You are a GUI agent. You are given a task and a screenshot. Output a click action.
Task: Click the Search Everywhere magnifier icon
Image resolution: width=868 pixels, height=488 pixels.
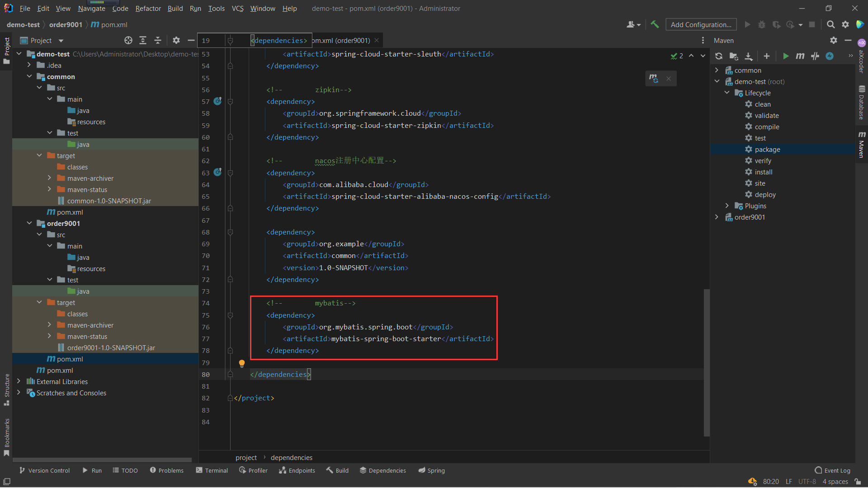[x=830, y=24]
